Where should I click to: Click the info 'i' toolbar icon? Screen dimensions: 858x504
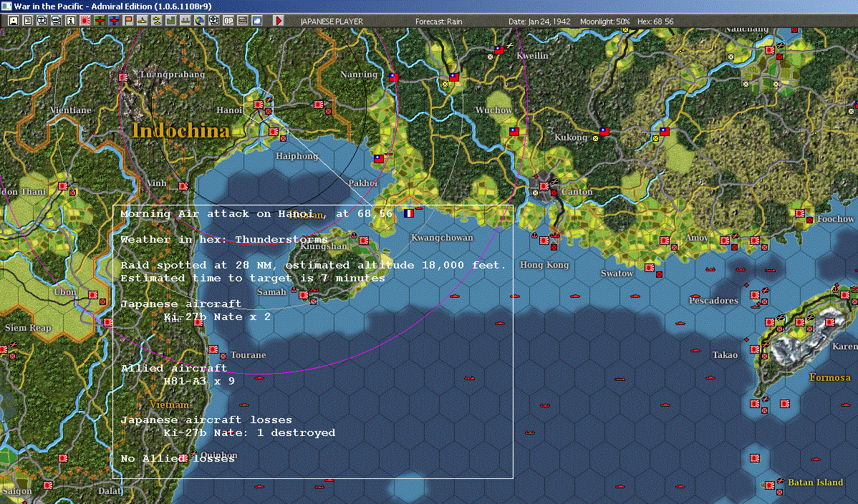click(71, 21)
